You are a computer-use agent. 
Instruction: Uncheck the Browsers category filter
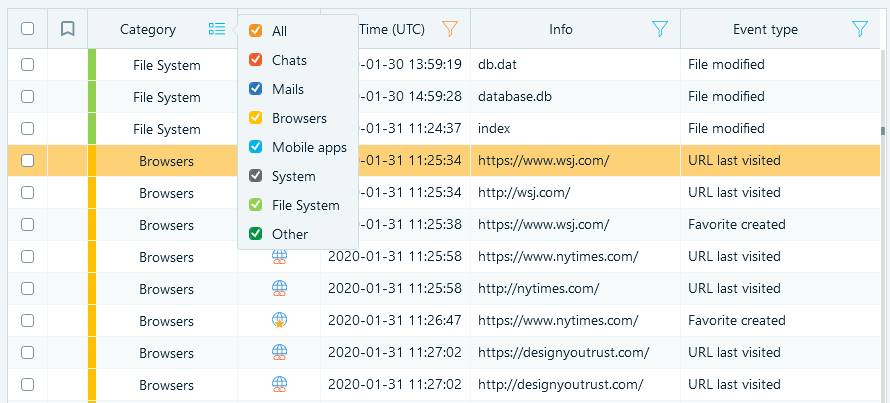click(255, 118)
